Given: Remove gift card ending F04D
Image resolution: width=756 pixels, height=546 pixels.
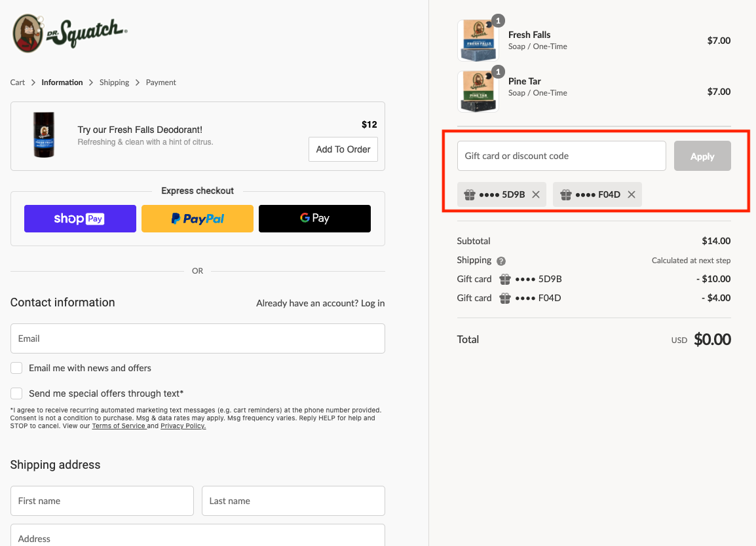Looking at the screenshot, I should [631, 194].
